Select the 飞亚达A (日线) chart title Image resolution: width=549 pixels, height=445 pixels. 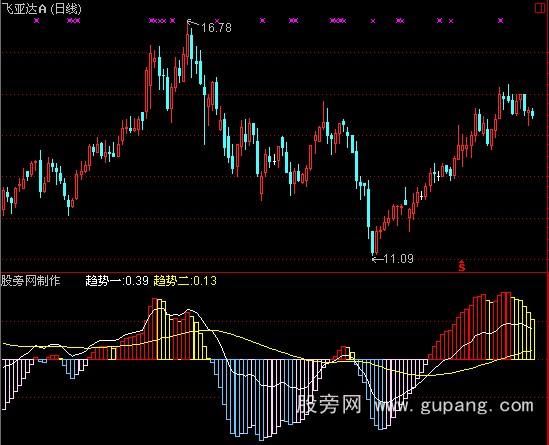[41, 9]
